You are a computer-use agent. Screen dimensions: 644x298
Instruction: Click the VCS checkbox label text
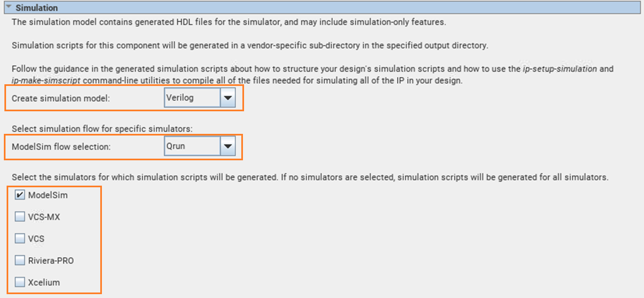point(36,239)
